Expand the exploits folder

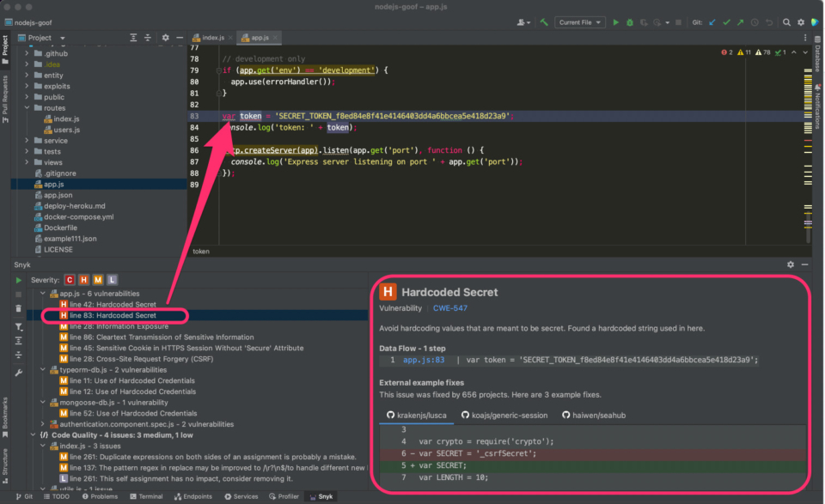pyautogui.click(x=27, y=86)
